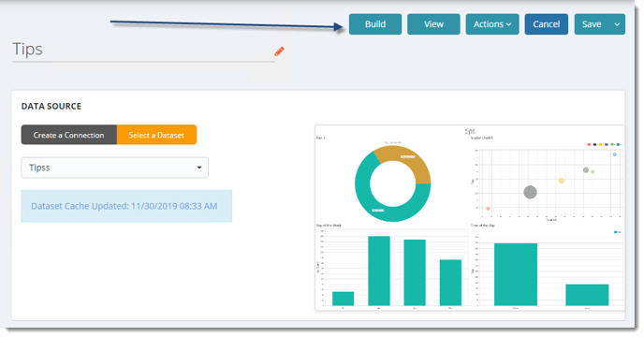Screen dimensions: 644x337
Task: Edit title with the red pencil icon
Action: tap(279, 51)
